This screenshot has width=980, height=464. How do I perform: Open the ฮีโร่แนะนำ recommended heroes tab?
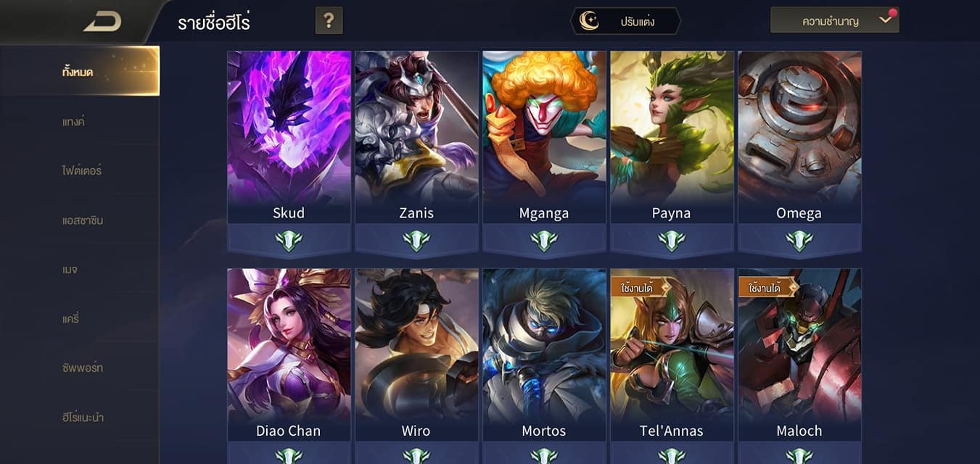(x=79, y=417)
